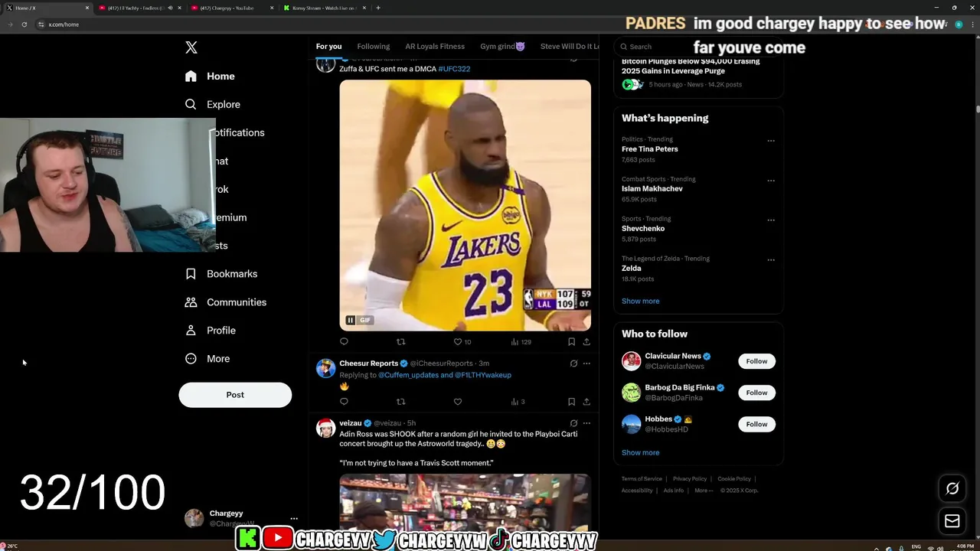The width and height of the screenshot is (980, 551).
Task: Open the Zelda trending topic
Action: point(632,269)
